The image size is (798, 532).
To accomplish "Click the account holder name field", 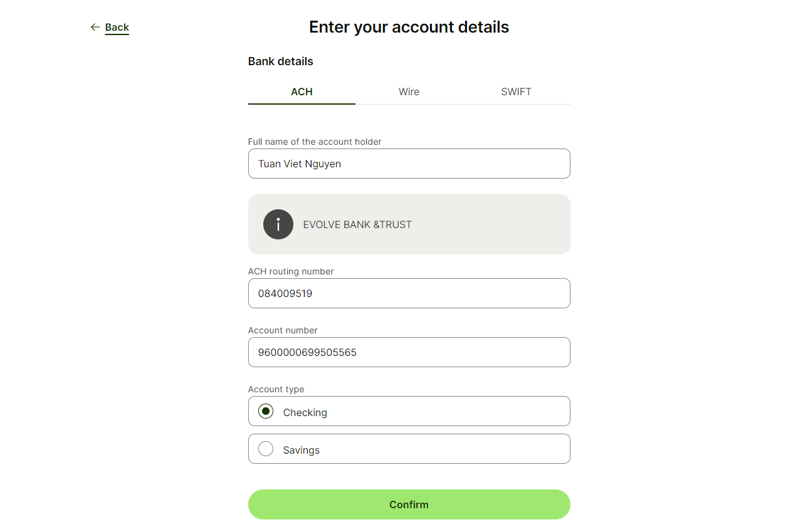I will point(409,164).
